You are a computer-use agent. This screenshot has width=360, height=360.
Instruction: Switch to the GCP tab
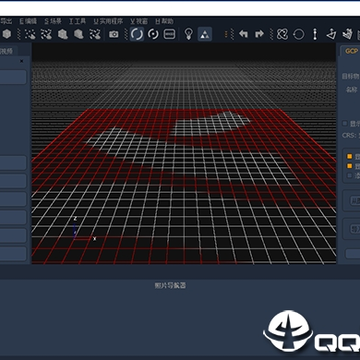pyautogui.click(x=351, y=51)
